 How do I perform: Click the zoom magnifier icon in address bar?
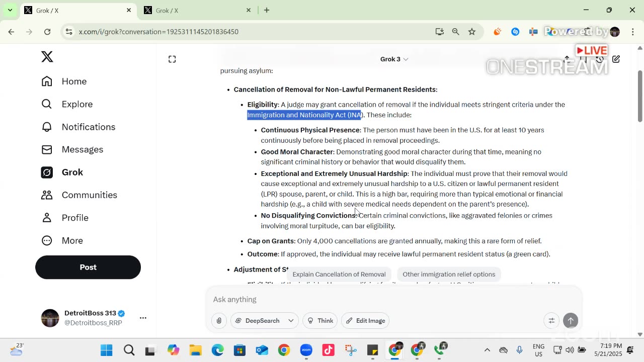456,32
